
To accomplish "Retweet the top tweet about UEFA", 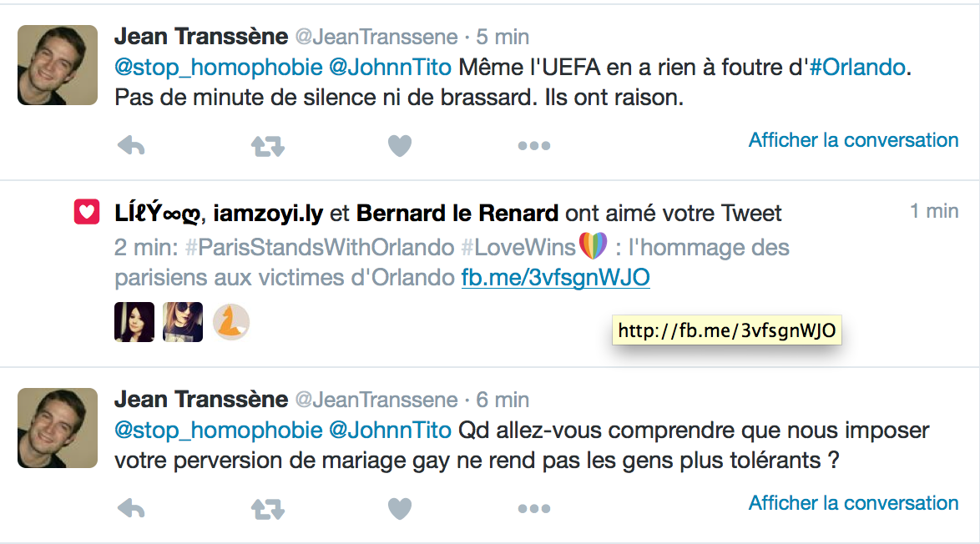I will tap(268, 147).
